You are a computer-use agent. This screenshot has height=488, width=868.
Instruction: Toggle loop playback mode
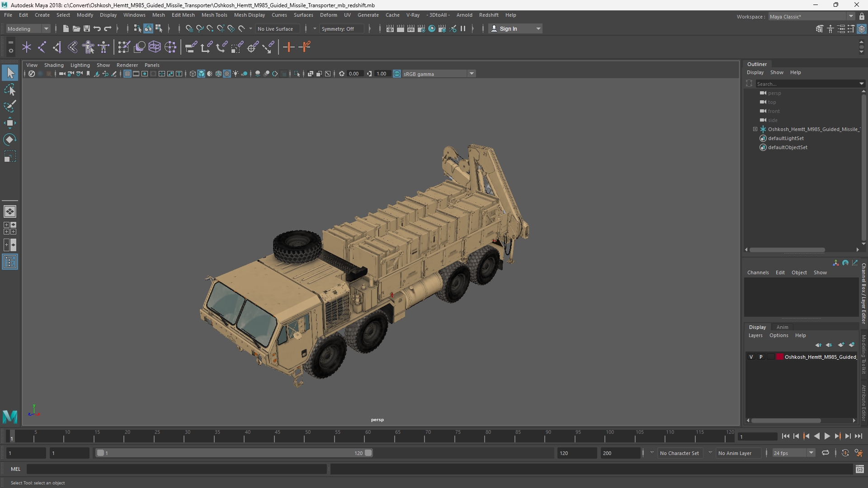(x=826, y=453)
